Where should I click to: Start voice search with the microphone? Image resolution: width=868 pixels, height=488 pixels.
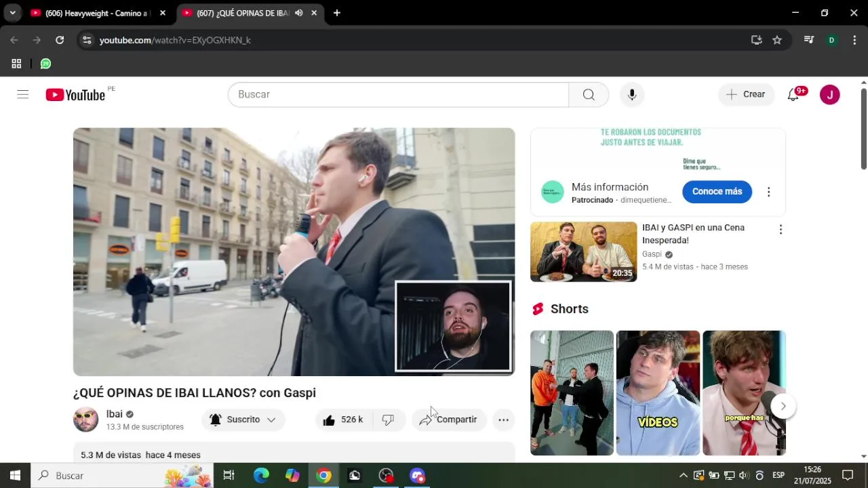click(632, 94)
